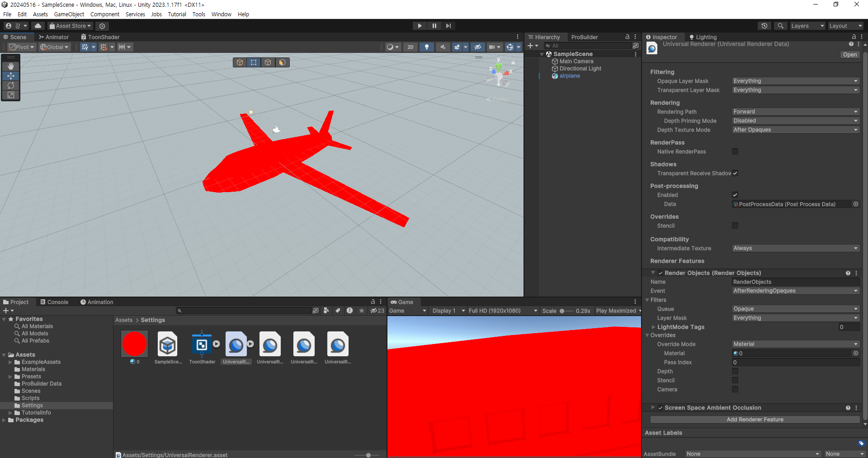The image size is (868, 458).
Task: Open Unity cloud services icon
Action: click(x=38, y=26)
